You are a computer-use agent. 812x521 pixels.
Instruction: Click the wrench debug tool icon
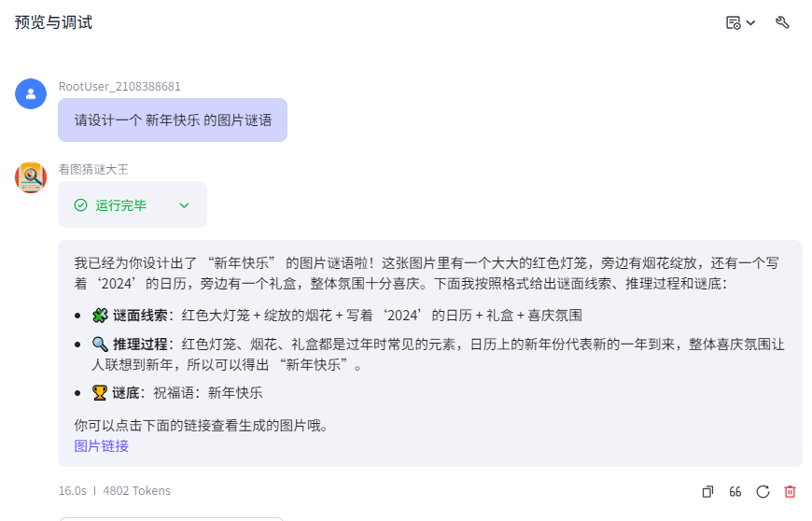[782, 22]
